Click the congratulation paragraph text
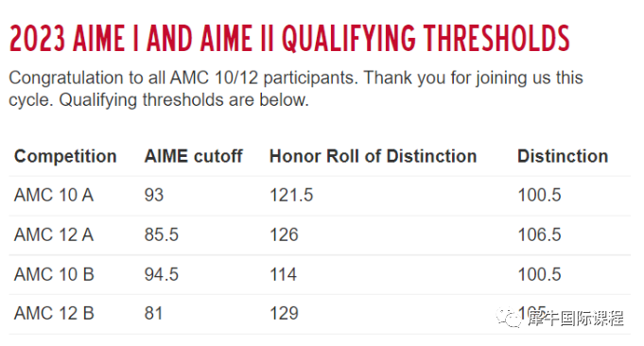 coord(296,89)
